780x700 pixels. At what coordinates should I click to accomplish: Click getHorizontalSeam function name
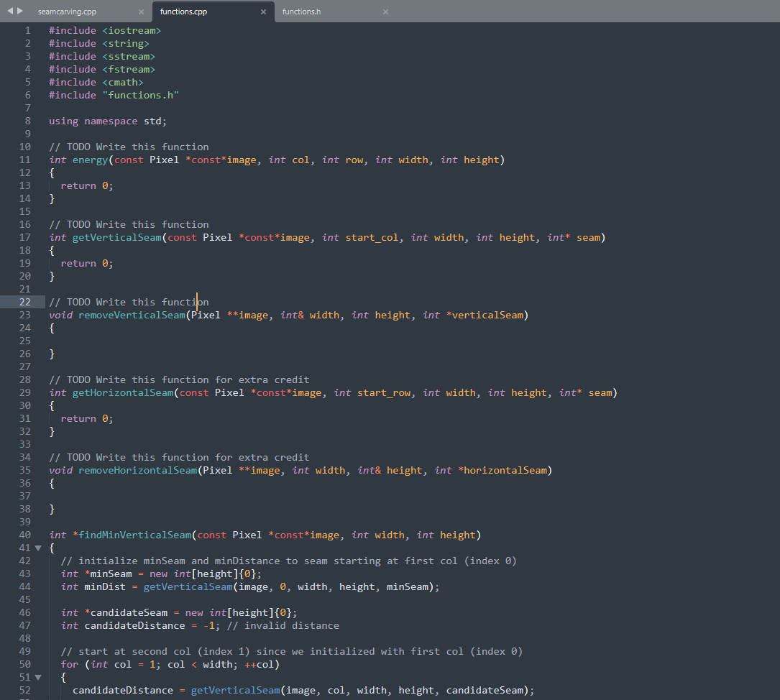(x=123, y=392)
